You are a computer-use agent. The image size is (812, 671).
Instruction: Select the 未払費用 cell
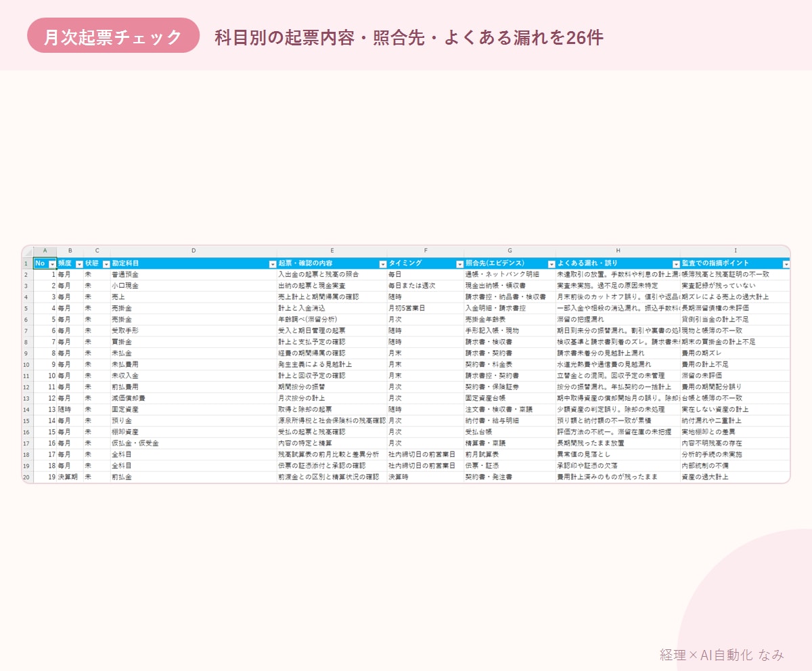coord(194,364)
